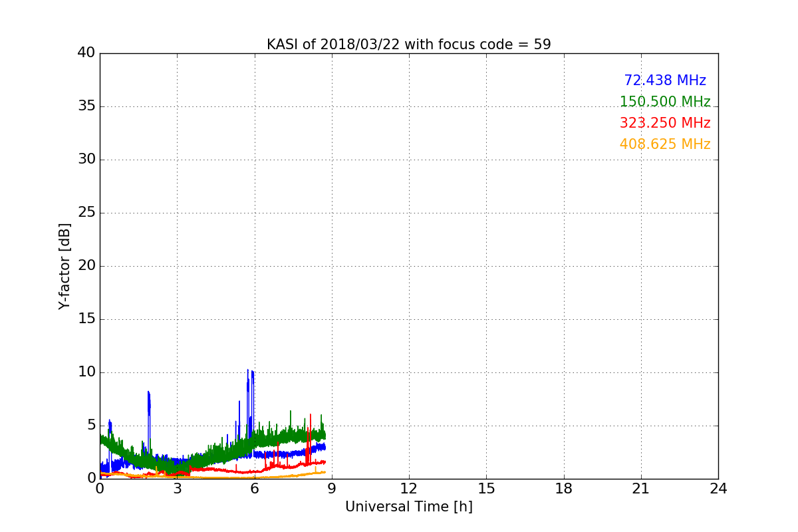
Task: Click x-axis tick label 9
Action: [x=332, y=489]
